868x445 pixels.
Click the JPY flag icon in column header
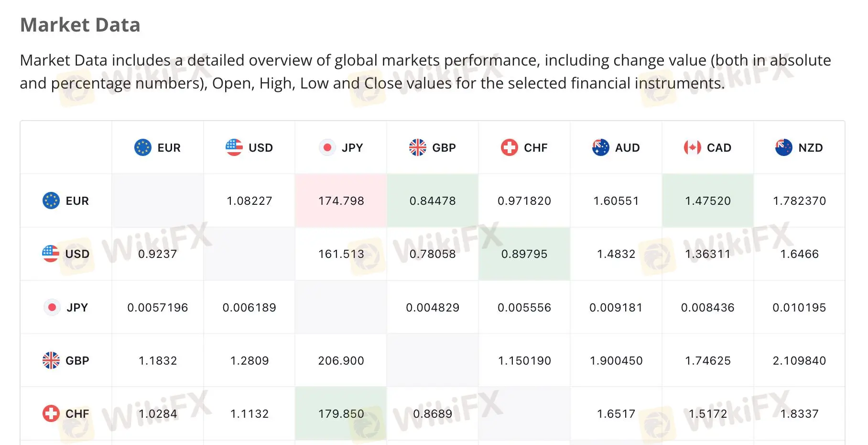(x=327, y=147)
